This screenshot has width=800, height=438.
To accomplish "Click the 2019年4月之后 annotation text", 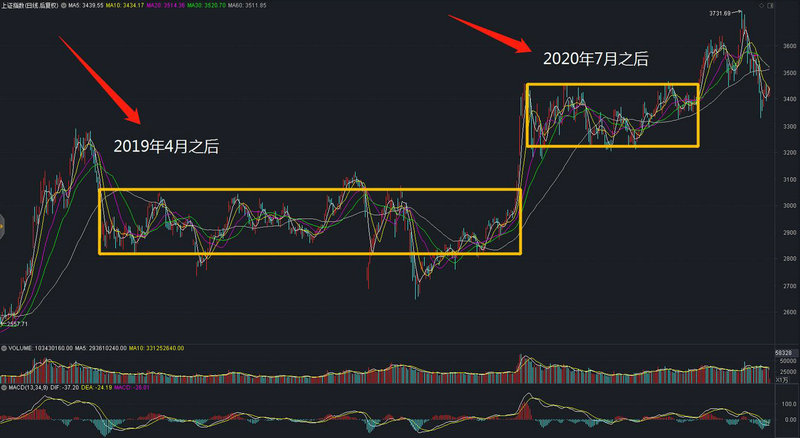I will point(166,146).
